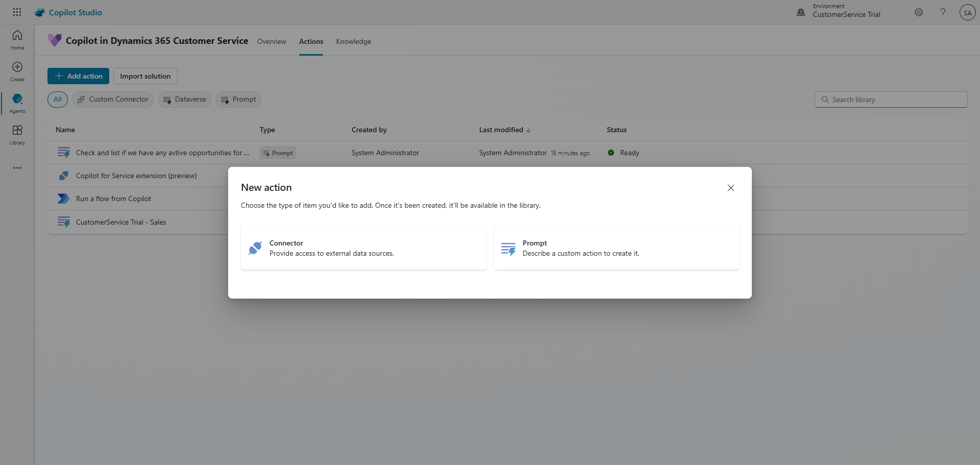Toggle the All filter chip
The width and height of the screenshot is (980, 465).
pos(57,99)
